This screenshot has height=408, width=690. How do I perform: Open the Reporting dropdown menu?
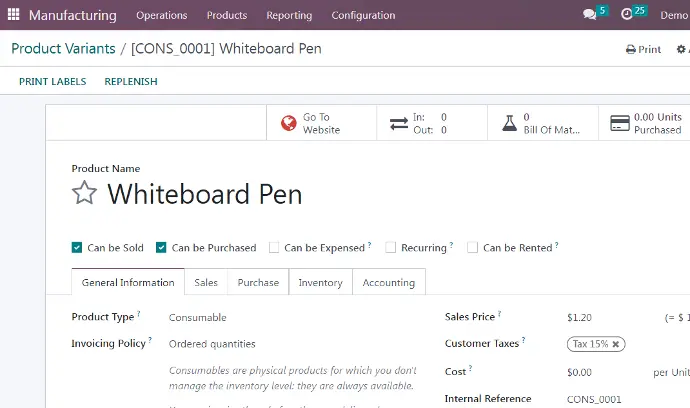[x=289, y=15]
